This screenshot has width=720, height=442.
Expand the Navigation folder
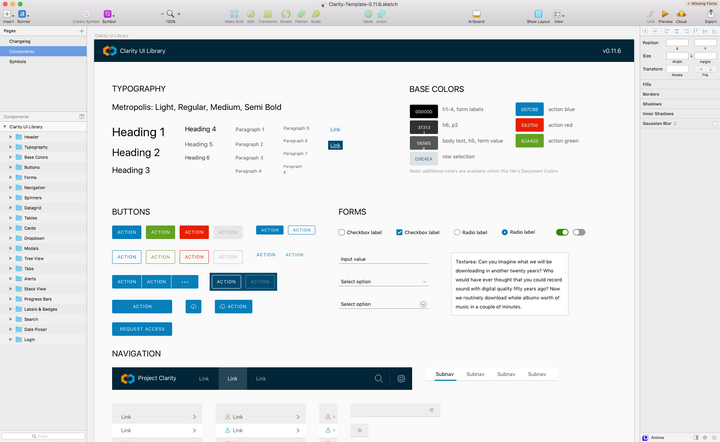tap(10, 187)
